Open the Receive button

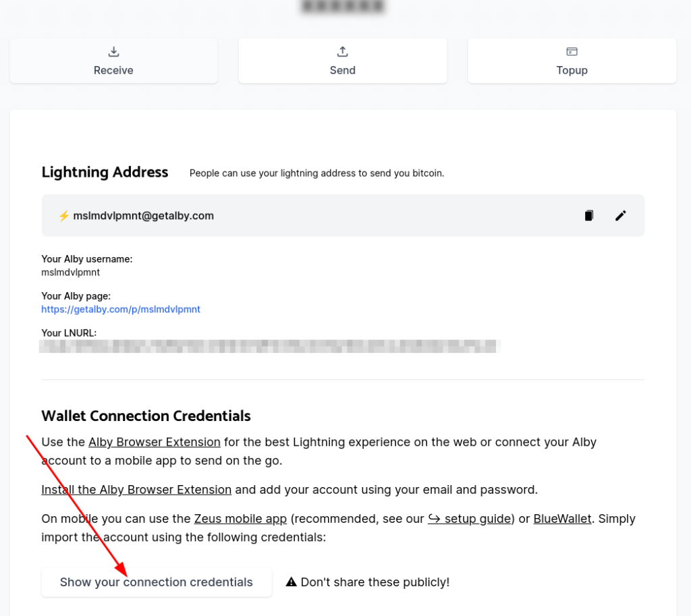(113, 61)
